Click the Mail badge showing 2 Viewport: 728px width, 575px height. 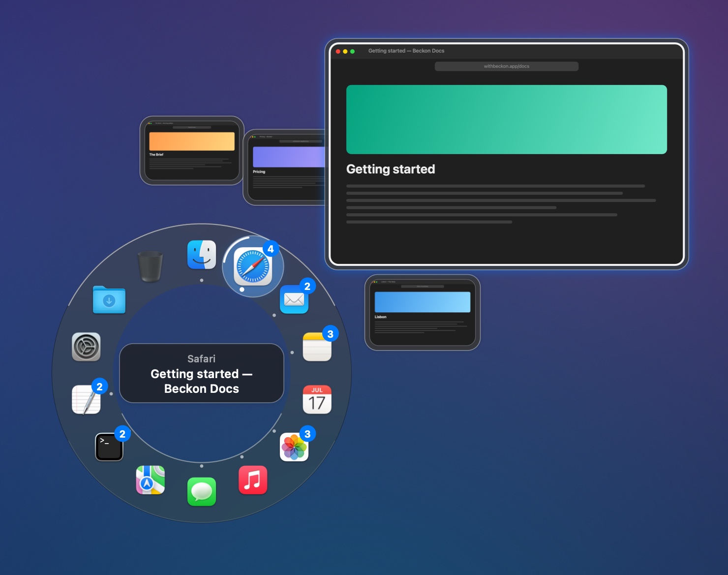click(307, 286)
